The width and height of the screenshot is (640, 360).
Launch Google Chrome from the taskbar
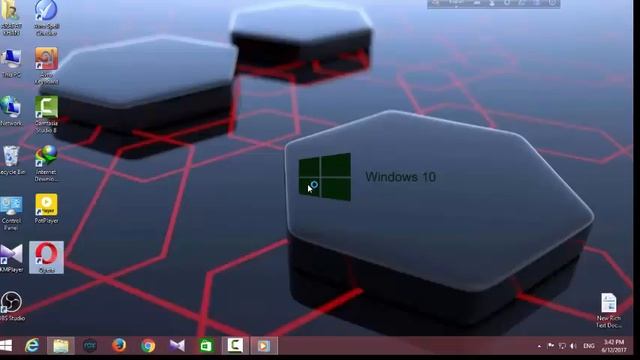pos(148,346)
